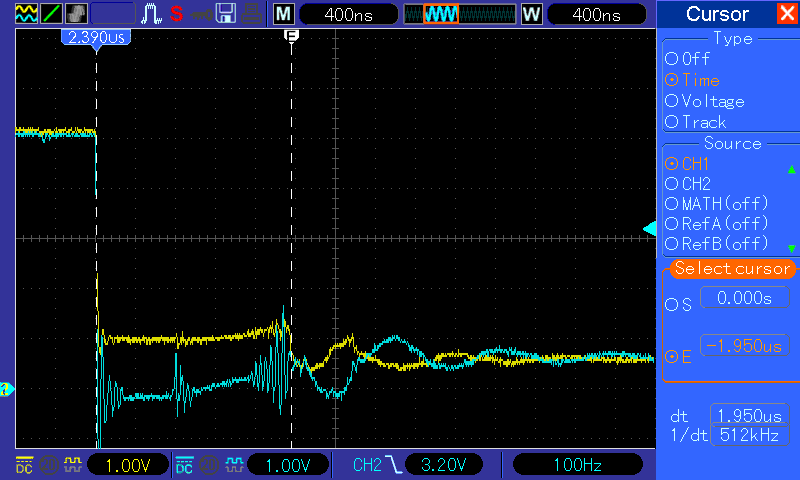The height and width of the screenshot is (480, 800).
Task: Select the Voltage cursor type
Action: (x=705, y=101)
